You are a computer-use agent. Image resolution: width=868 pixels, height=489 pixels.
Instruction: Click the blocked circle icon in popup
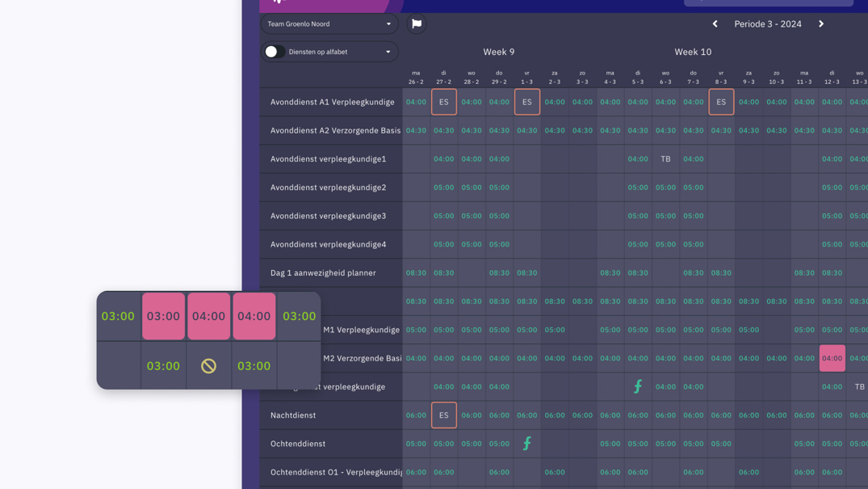[x=208, y=366]
